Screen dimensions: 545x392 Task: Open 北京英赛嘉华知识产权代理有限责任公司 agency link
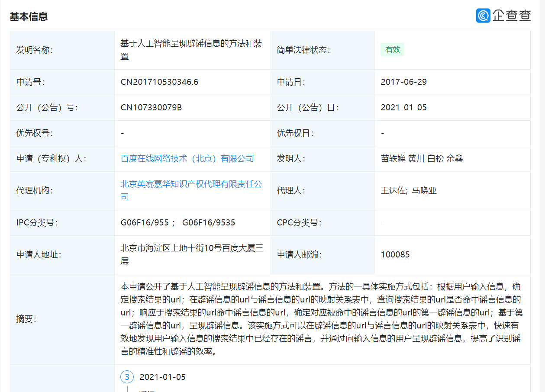point(191,190)
